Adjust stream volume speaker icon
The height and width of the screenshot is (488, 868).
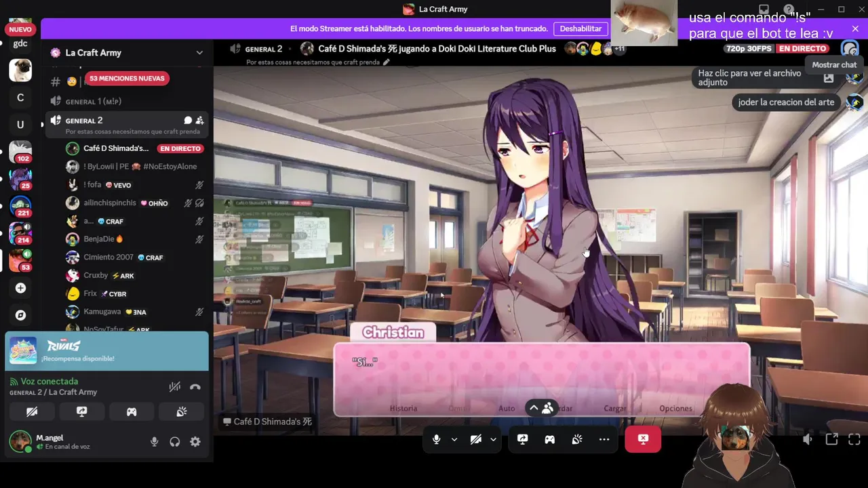click(x=808, y=439)
